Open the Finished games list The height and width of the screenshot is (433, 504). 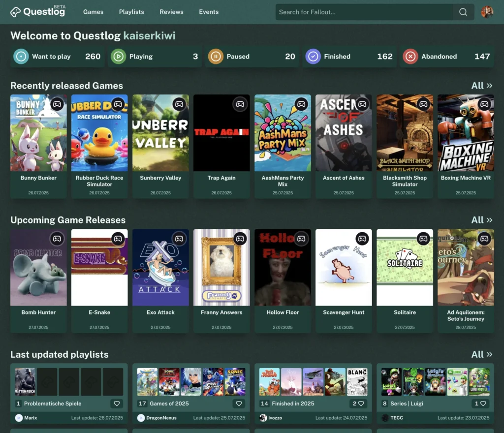349,57
